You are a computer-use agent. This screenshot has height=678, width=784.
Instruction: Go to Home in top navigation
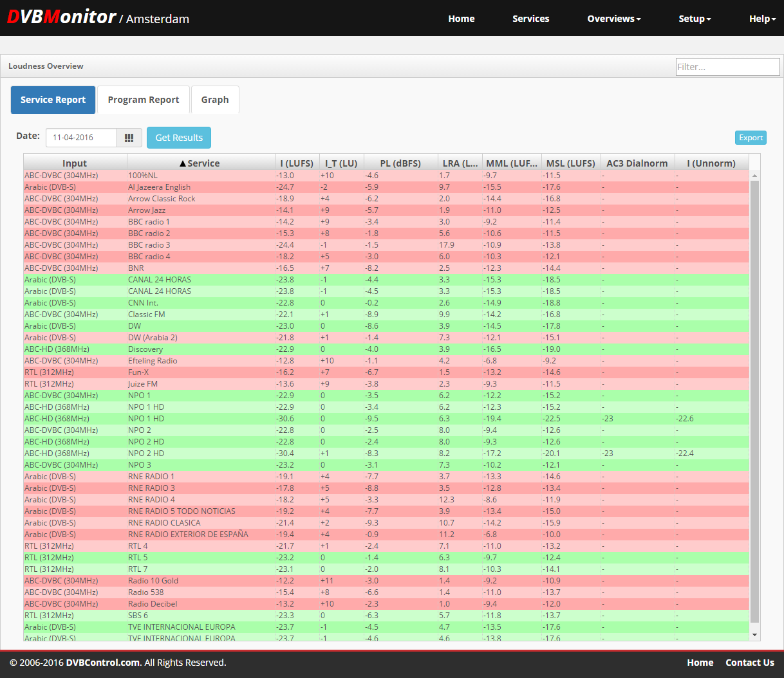tap(462, 19)
